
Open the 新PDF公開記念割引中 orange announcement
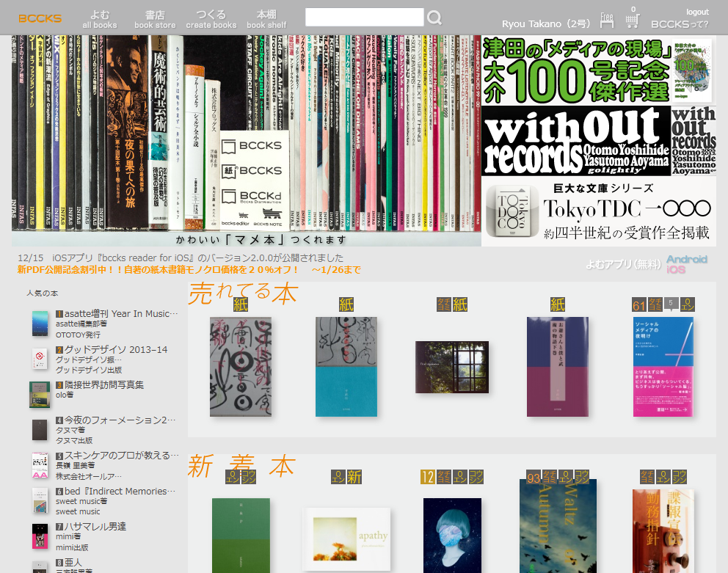coord(189,270)
